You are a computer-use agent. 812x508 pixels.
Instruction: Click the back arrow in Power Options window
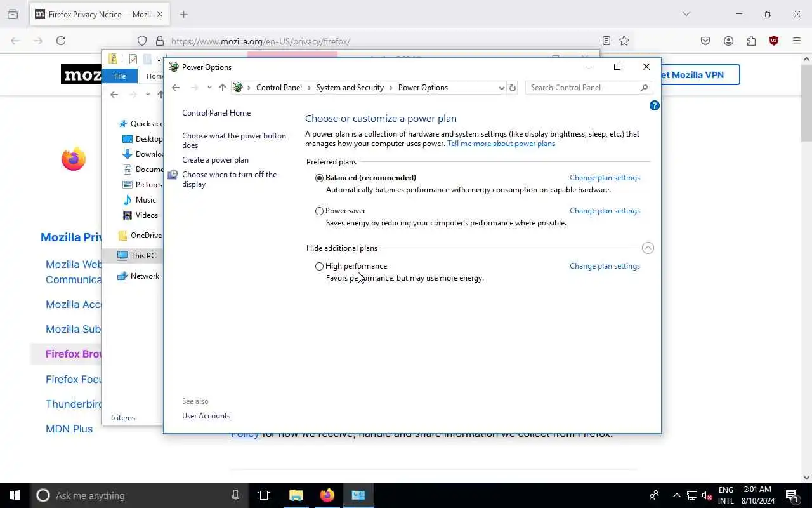pos(176,88)
